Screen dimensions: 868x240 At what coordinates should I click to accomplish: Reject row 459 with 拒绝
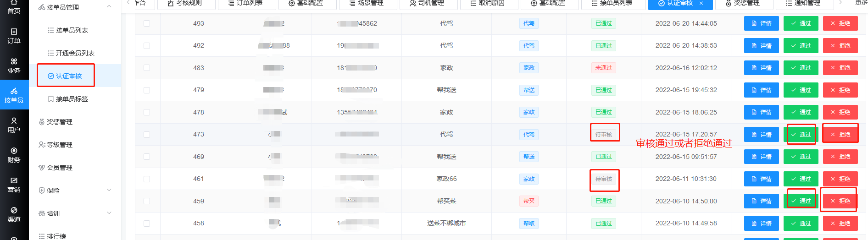coord(840,201)
